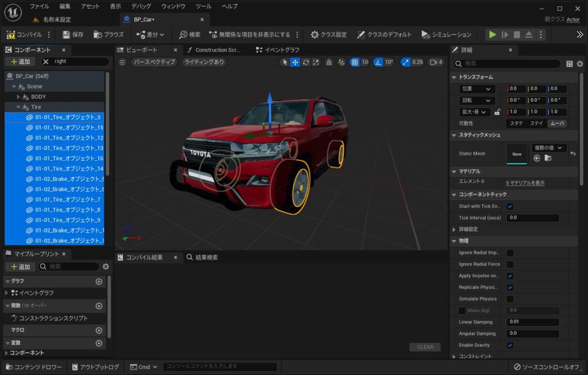Image resolution: width=588 pixels, height=375 pixels.
Task: Open details panel settings gear
Action: (x=580, y=64)
